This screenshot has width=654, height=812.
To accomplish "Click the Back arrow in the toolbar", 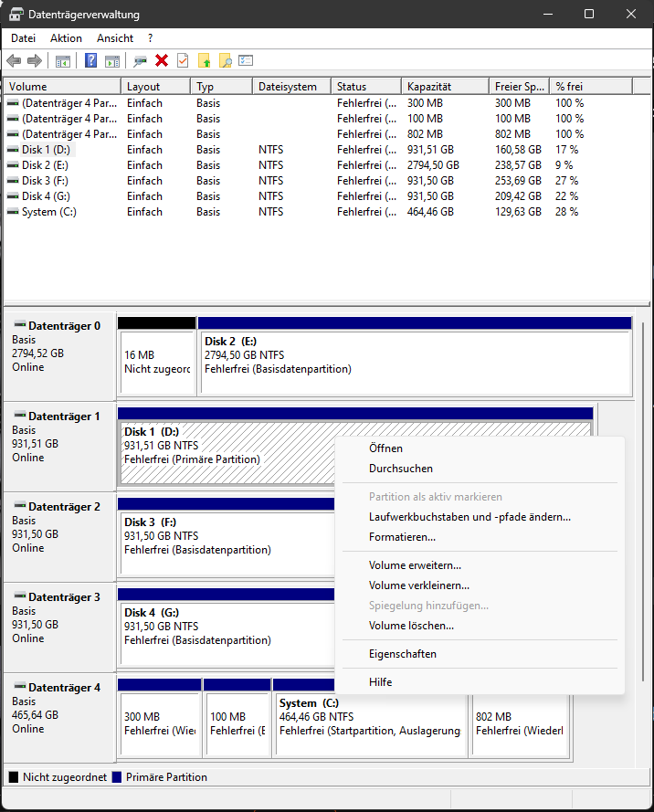I will click(x=14, y=60).
